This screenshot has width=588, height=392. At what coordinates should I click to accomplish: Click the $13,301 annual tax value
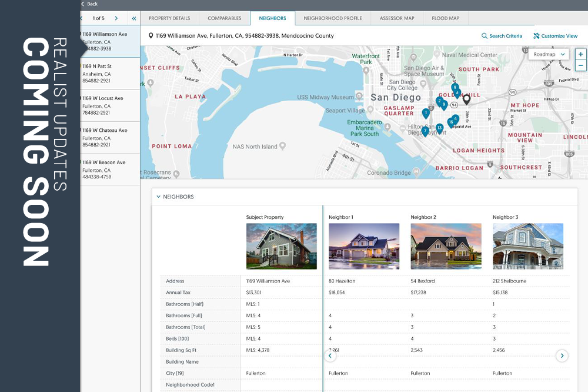pyautogui.click(x=254, y=293)
